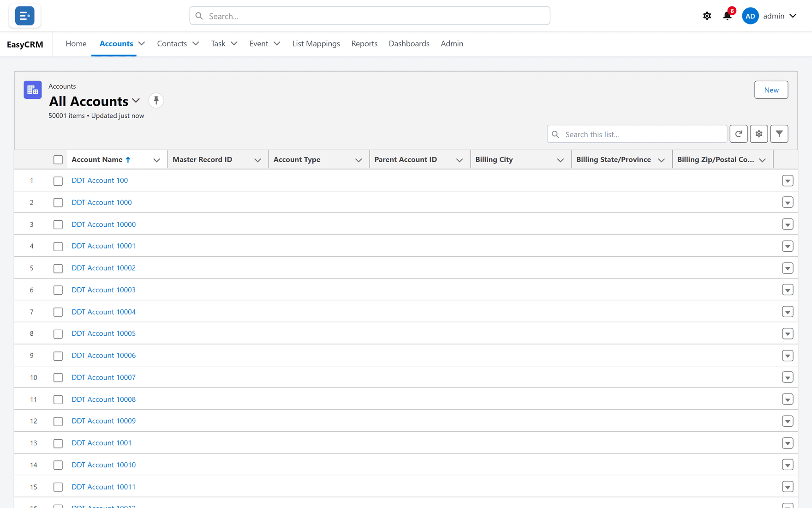Click the Accounts object grid icon
The height and width of the screenshot is (508, 812).
(x=33, y=90)
